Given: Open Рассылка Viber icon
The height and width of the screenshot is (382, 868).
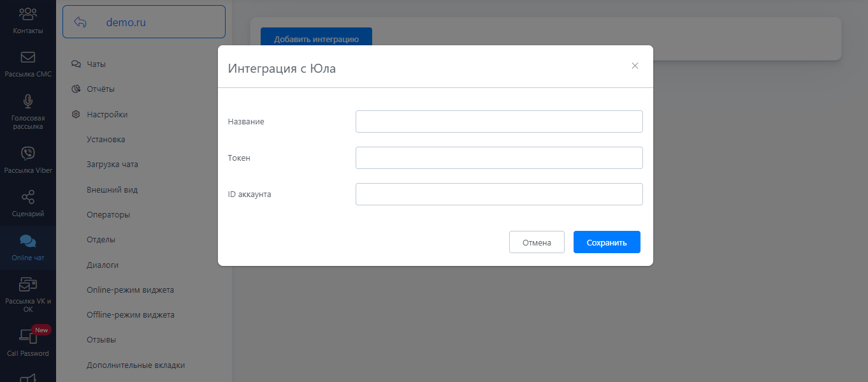Looking at the screenshot, I should pos(27,153).
